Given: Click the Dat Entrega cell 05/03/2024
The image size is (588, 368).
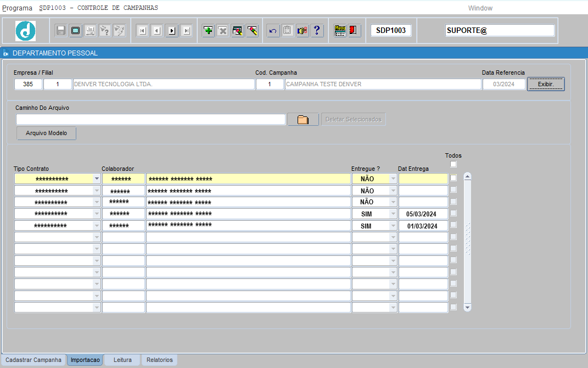Looking at the screenshot, I should pos(423,214).
